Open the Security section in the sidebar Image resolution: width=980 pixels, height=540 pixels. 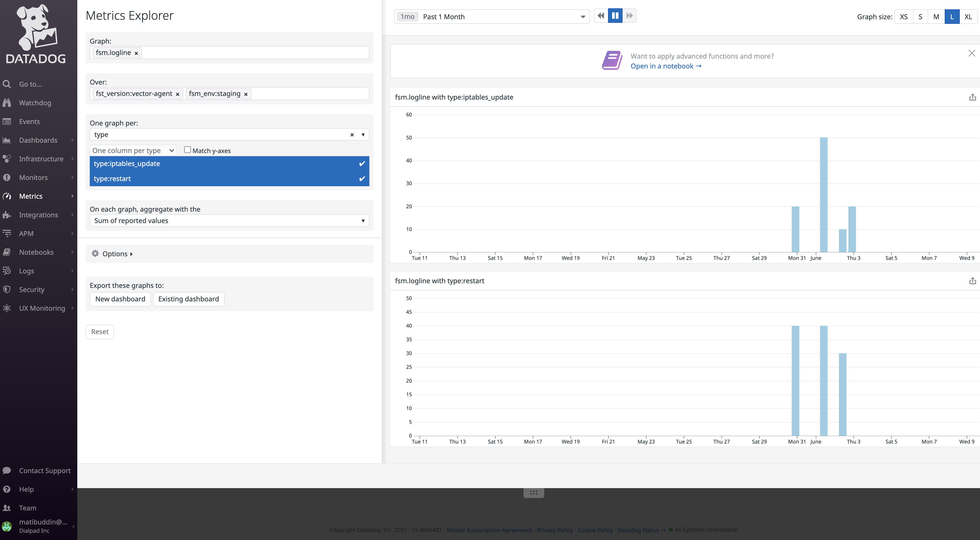[x=31, y=289]
